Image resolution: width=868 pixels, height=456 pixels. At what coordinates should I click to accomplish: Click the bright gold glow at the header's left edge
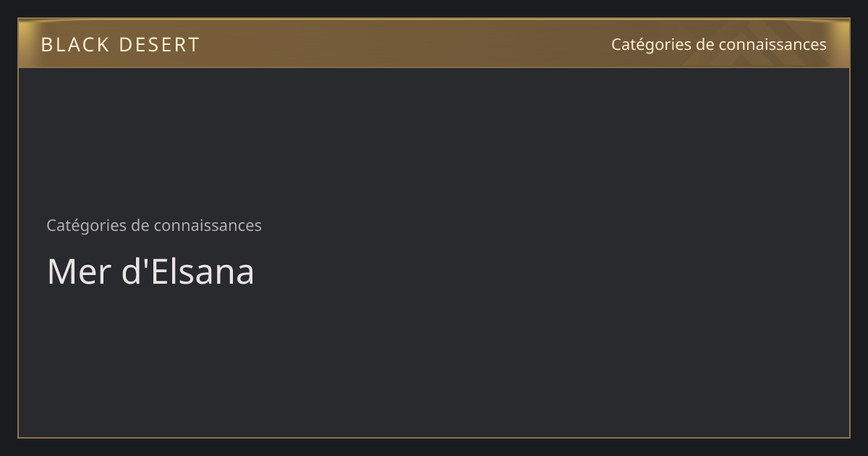tap(26, 43)
